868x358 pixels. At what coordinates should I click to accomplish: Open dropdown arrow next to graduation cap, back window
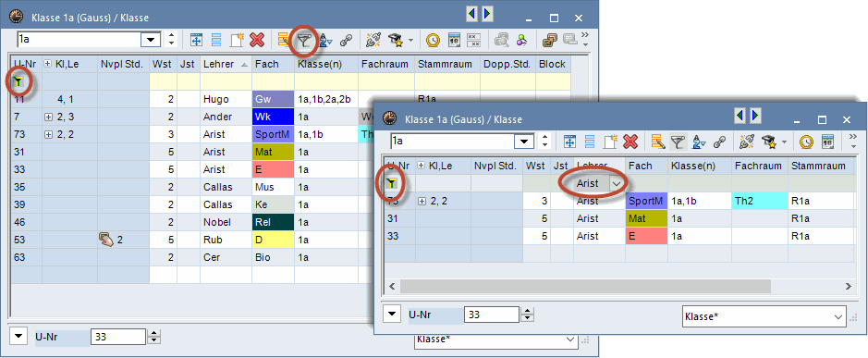pyautogui.click(x=410, y=41)
